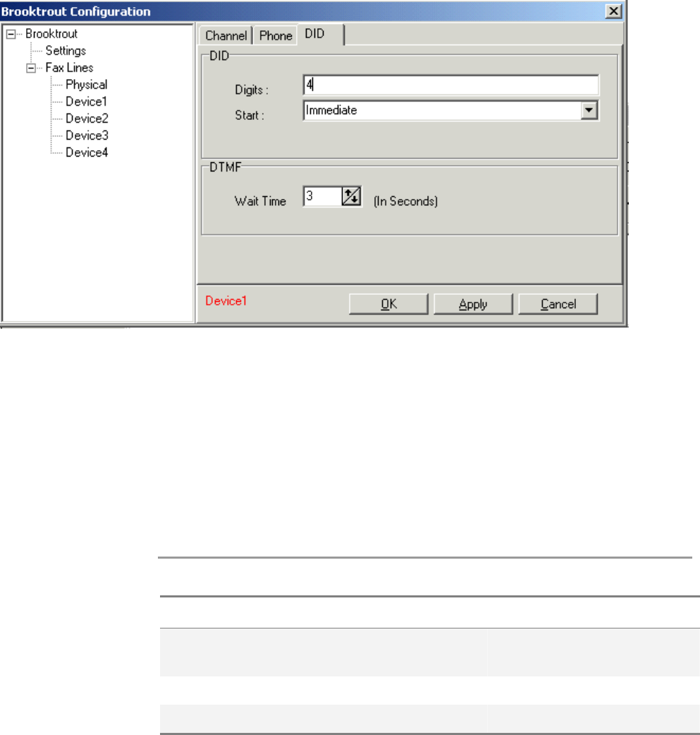The width and height of the screenshot is (700, 735).
Task: Close the Brooktrout Configuration dialog
Action: 613,11
